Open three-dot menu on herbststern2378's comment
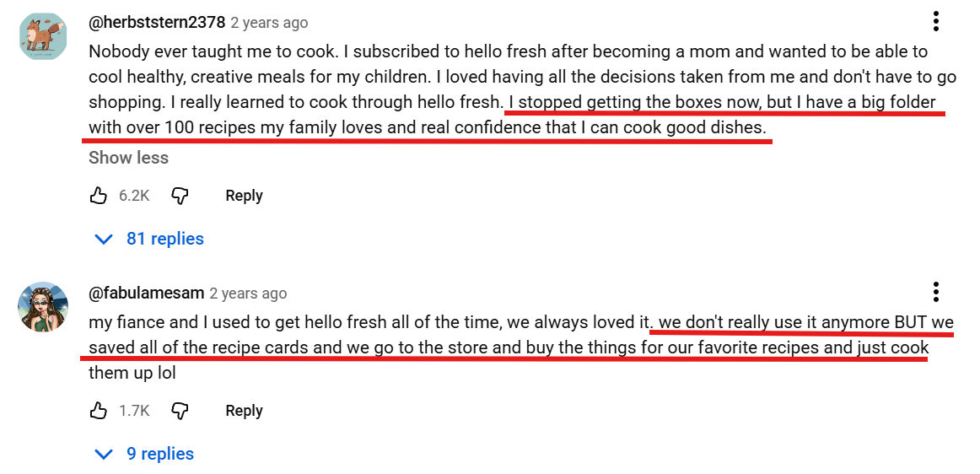Screen dimensions: 980x474 tap(936, 22)
